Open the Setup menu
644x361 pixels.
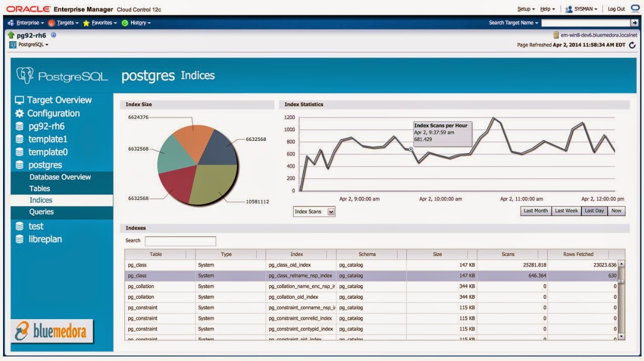pos(526,9)
